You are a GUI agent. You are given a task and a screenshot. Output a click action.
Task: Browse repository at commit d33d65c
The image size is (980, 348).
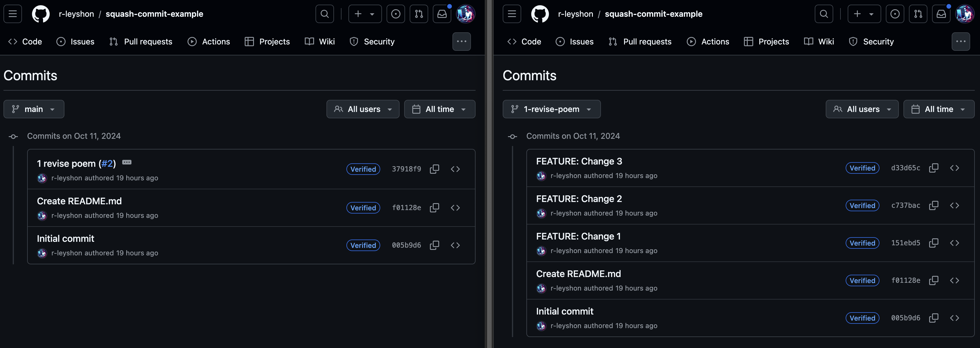coord(954,168)
